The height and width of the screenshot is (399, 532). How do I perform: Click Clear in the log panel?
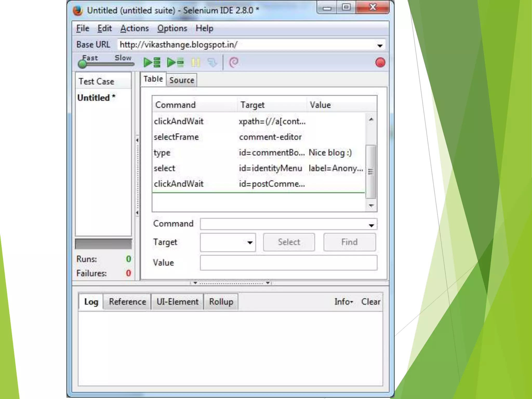point(370,302)
